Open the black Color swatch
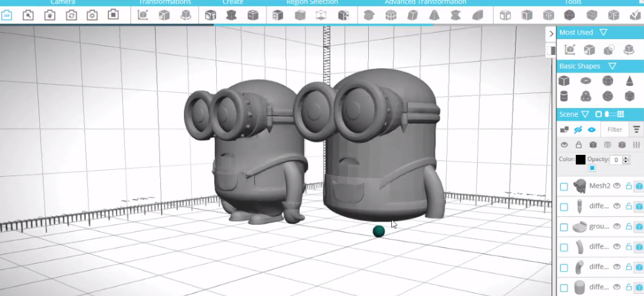Screen dimensions: 644x296 [x=580, y=159]
